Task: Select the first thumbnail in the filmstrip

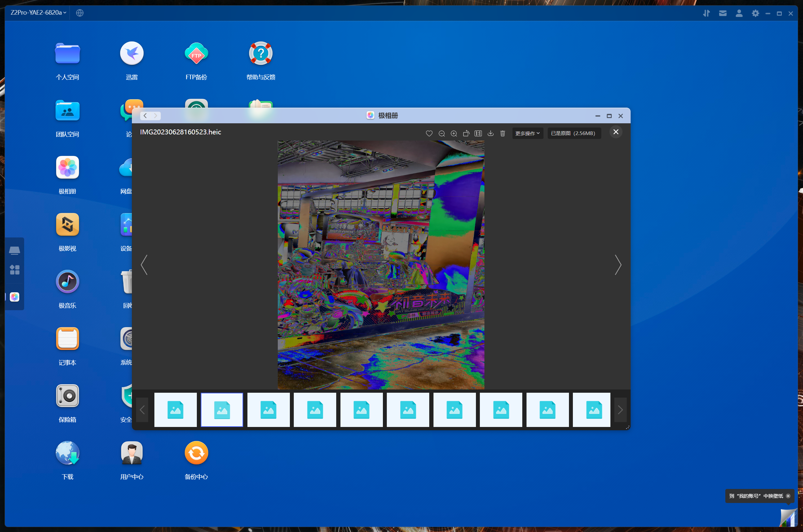Action: pos(175,409)
